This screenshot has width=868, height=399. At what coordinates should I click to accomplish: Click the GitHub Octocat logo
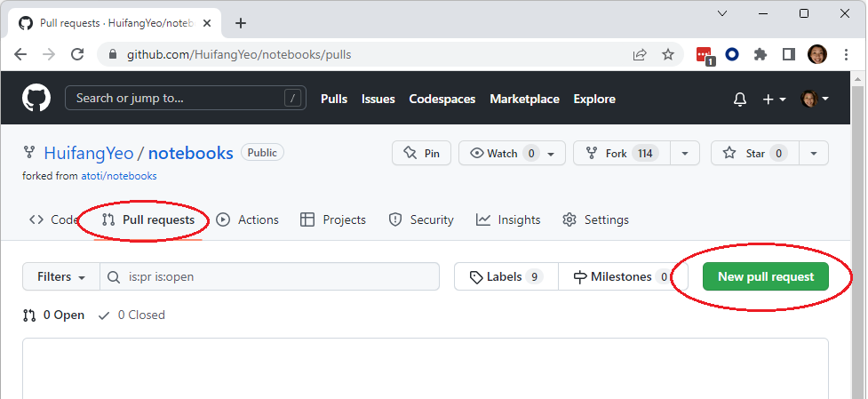click(x=36, y=98)
